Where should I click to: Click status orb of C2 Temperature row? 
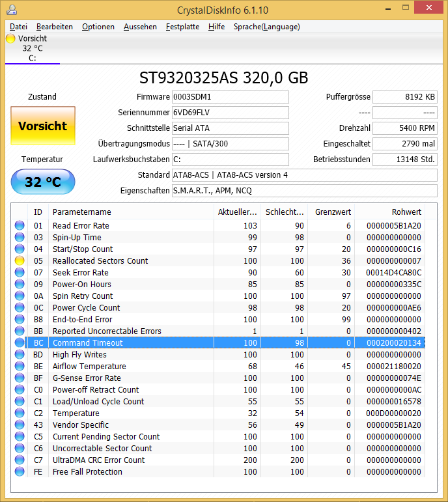click(20, 413)
